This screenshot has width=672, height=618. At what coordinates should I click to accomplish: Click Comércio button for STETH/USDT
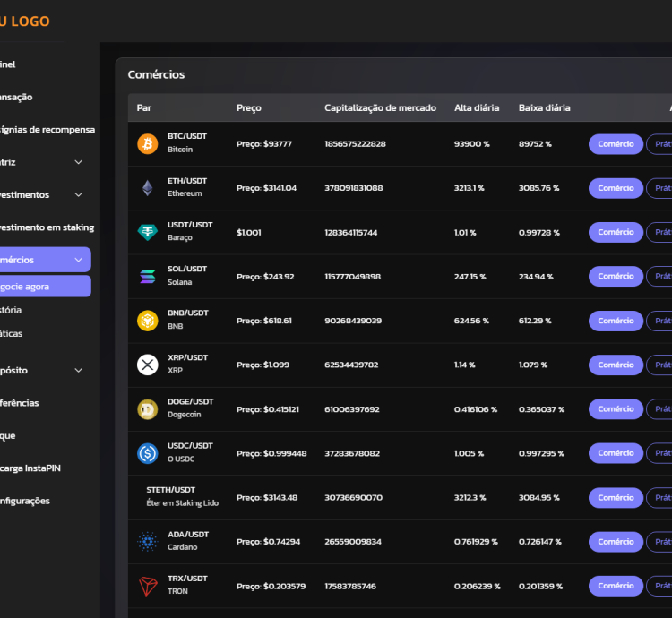[x=616, y=498]
